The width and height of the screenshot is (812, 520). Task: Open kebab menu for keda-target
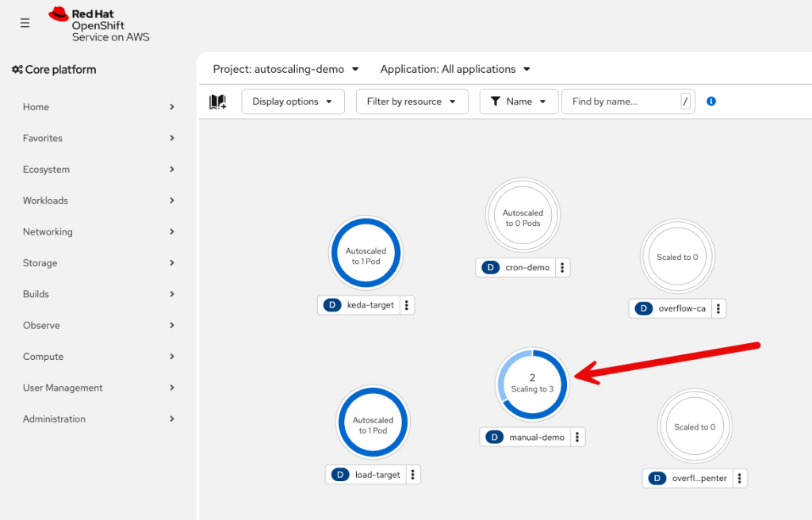pyautogui.click(x=407, y=305)
